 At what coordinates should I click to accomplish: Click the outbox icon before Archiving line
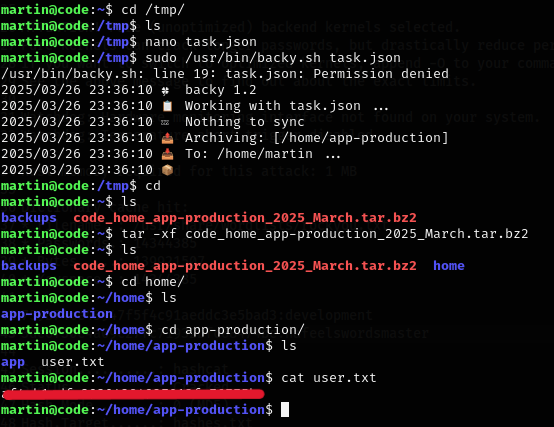[x=167, y=138]
